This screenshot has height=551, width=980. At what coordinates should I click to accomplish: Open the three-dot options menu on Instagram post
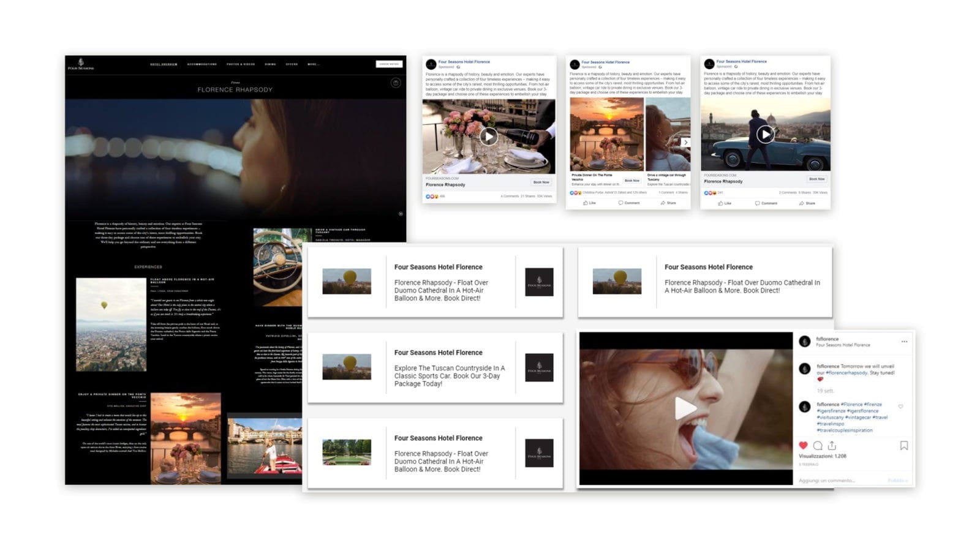(904, 341)
